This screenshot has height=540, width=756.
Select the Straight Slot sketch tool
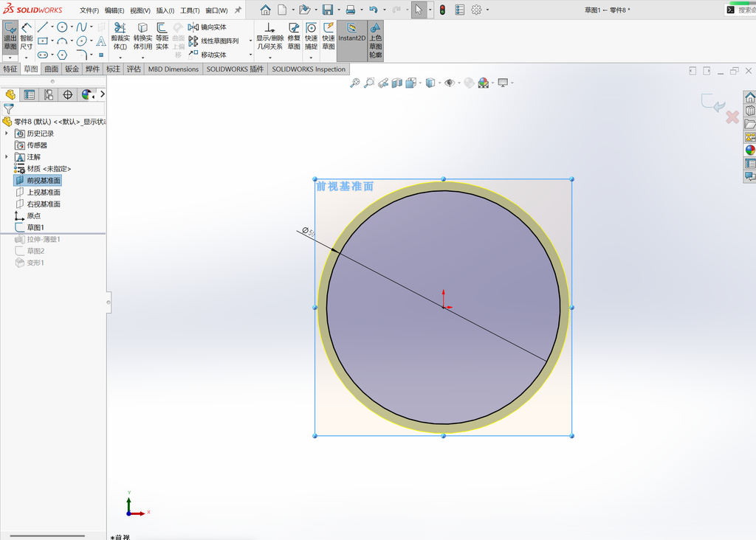(42, 55)
